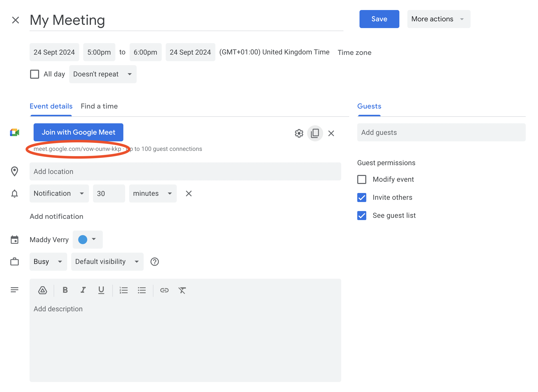Click the Guest permissions heading

point(386,163)
